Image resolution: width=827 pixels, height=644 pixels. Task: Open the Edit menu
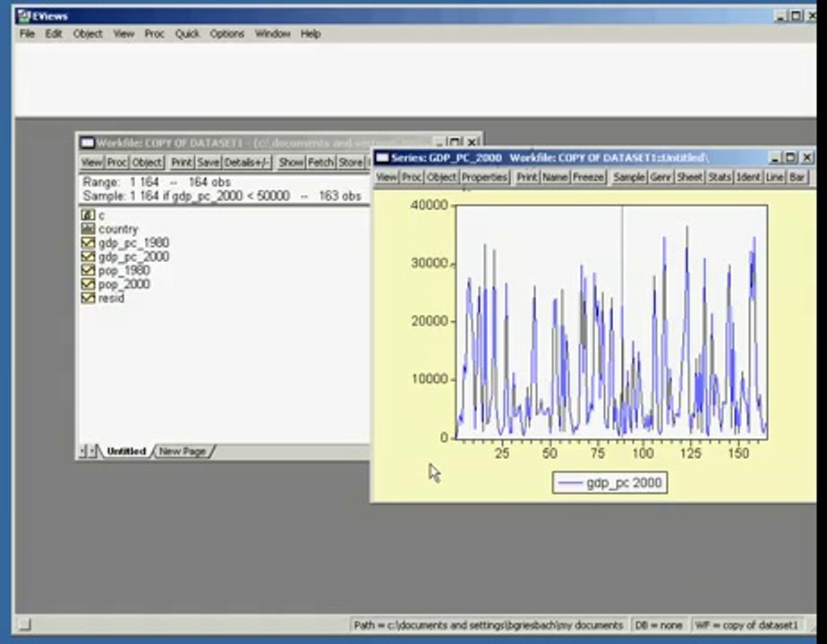(x=54, y=34)
